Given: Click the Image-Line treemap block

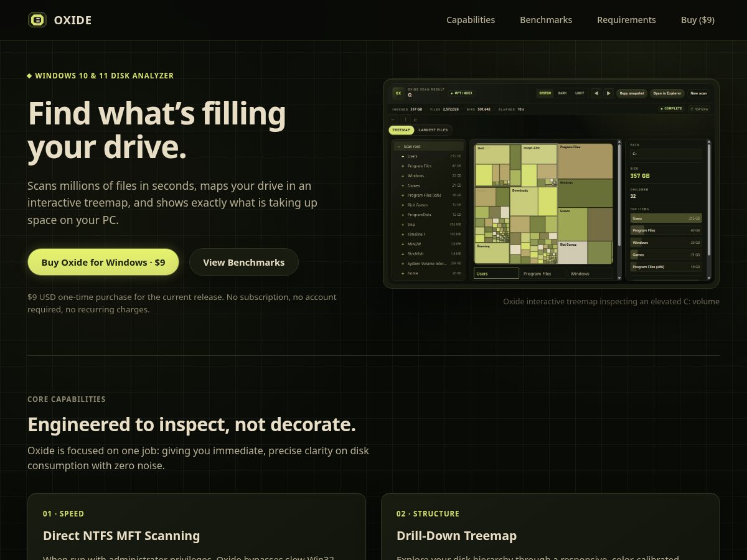Looking at the screenshot, I should tap(539, 154).
